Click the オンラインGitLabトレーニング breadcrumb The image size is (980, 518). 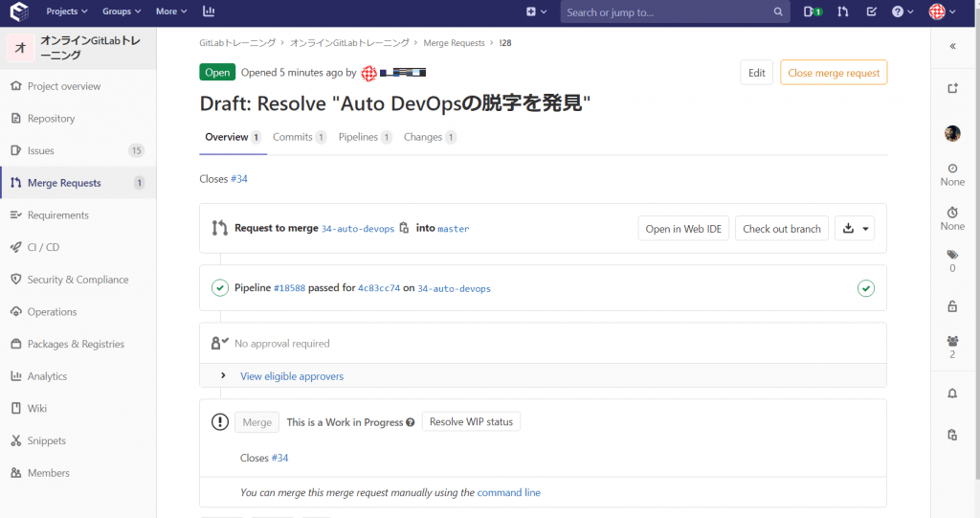click(x=349, y=42)
